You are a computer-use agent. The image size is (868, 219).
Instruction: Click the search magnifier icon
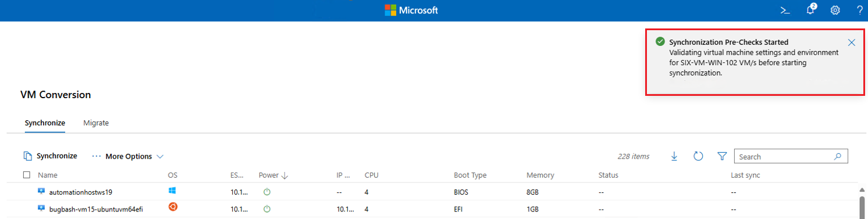click(x=838, y=156)
